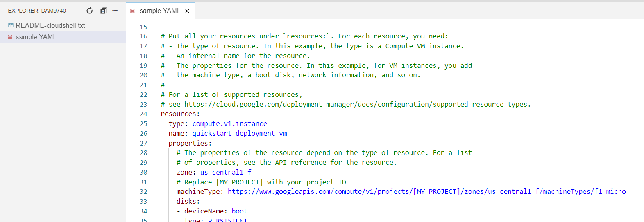
Task: Click the Refresh Explorer icon
Action: click(89, 11)
